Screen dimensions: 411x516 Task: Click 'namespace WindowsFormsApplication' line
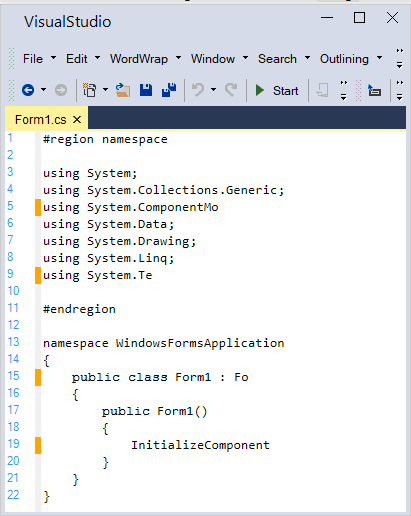point(164,343)
